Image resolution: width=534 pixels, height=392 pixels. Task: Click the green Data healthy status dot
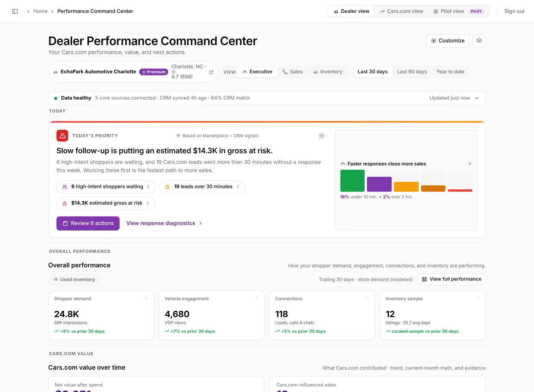pos(55,98)
